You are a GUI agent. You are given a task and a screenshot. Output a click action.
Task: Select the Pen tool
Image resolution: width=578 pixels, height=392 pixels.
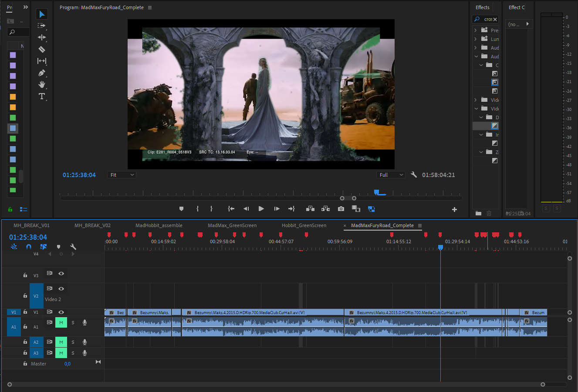(x=42, y=73)
